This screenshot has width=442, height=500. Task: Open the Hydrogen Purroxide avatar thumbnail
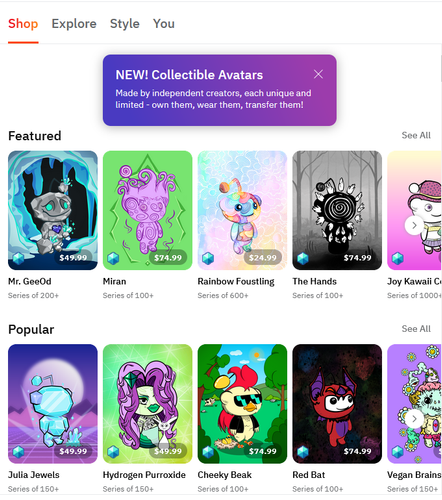148,404
